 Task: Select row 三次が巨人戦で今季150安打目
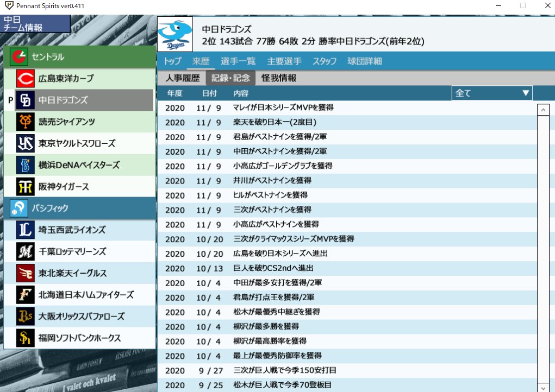347,370
